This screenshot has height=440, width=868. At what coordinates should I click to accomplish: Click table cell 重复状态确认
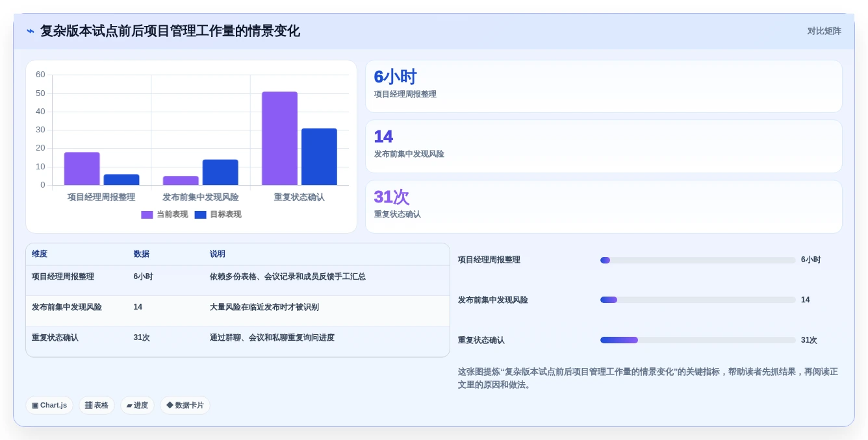pyautogui.click(x=55, y=337)
